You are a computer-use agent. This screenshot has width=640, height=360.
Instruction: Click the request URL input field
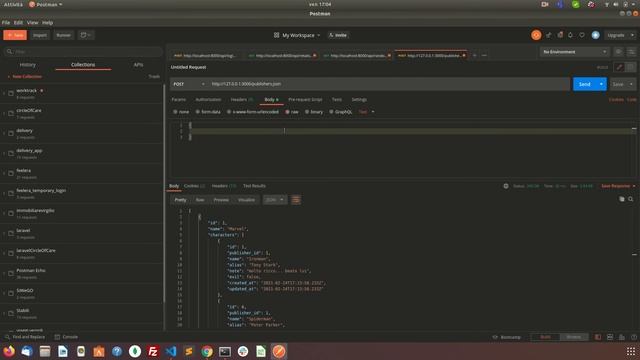click(389, 84)
